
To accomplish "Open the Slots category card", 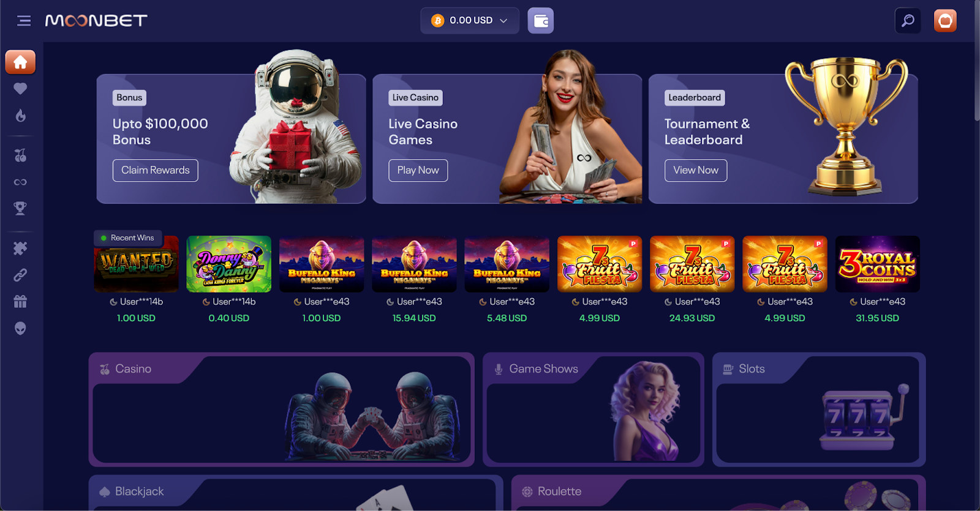I will point(819,409).
